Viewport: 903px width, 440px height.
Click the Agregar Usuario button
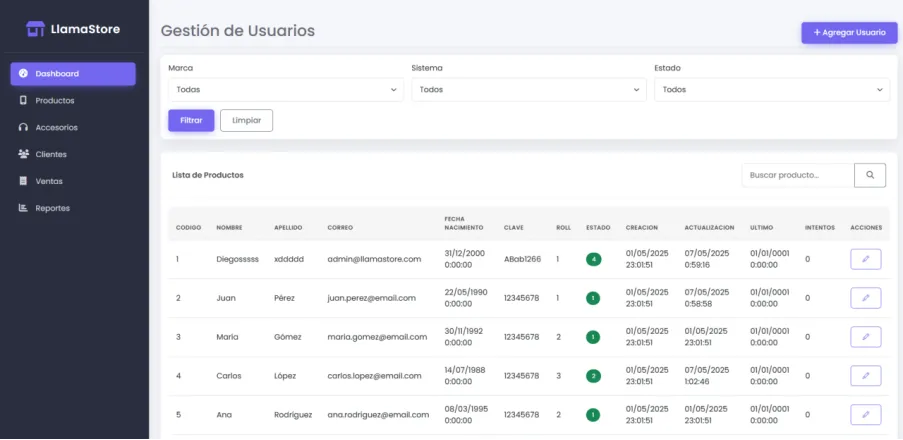(849, 33)
